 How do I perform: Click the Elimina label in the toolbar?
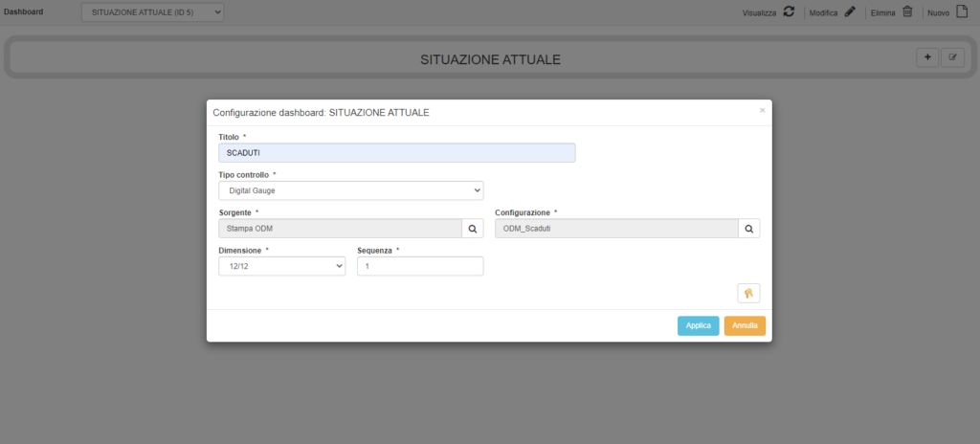point(883,12)
